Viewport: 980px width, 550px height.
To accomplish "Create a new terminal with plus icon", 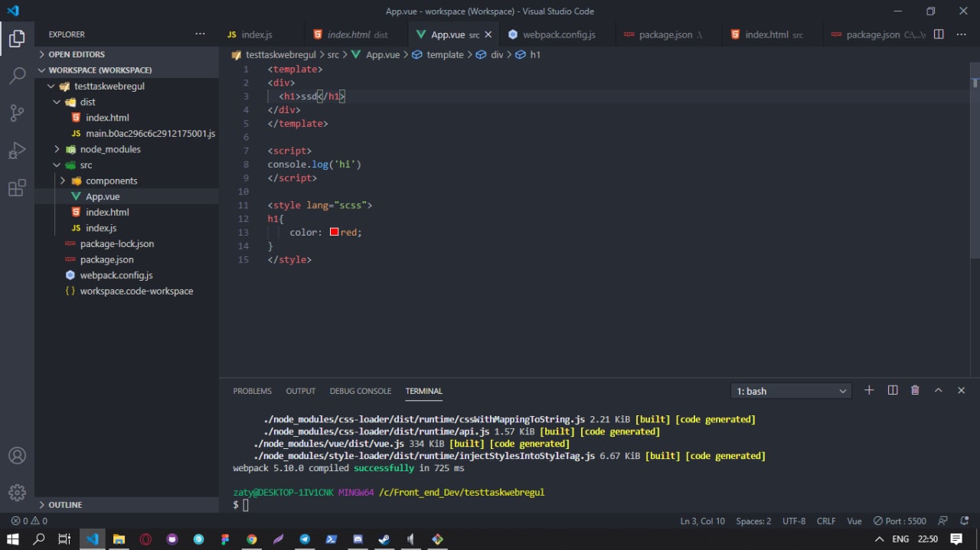I will point(869,390).
